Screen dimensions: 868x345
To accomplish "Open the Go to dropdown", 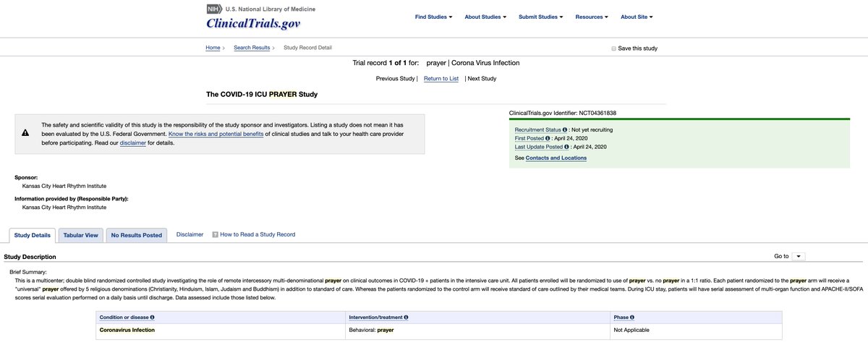I will tap(798, 256).
